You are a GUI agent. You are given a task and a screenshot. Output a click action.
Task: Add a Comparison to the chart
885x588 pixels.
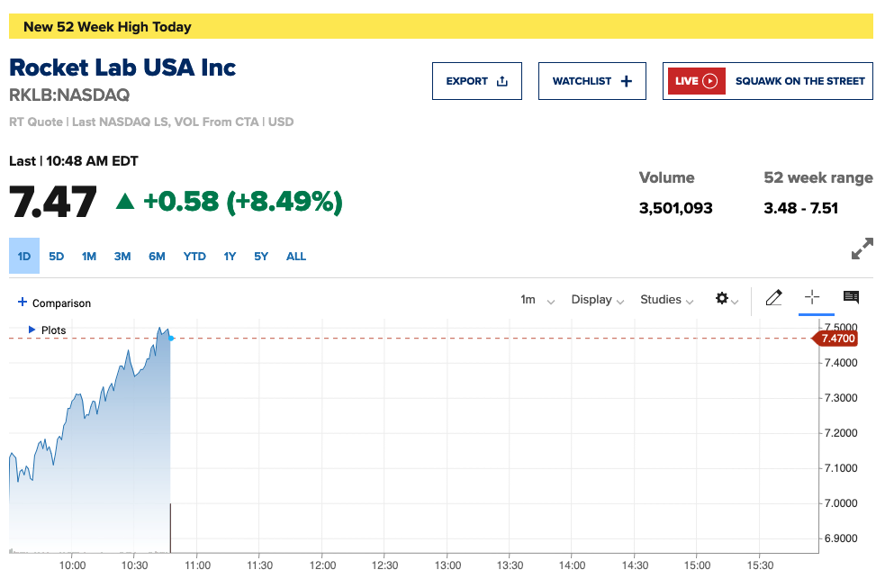[54, 303]
